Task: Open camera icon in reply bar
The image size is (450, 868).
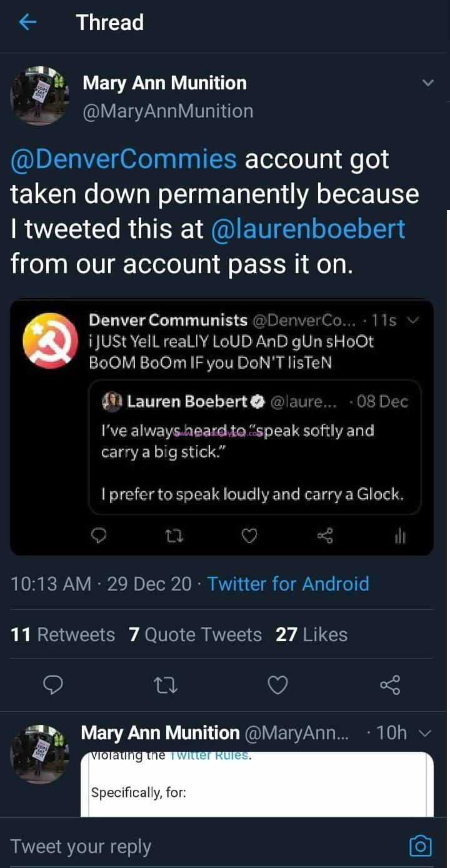Action: [x=420, y=846]
